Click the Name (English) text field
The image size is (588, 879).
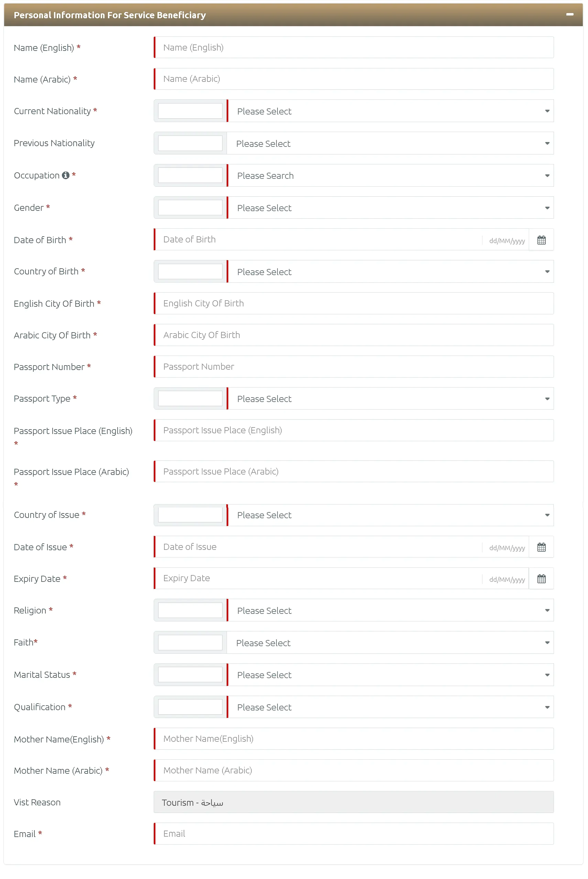(354, 47)
